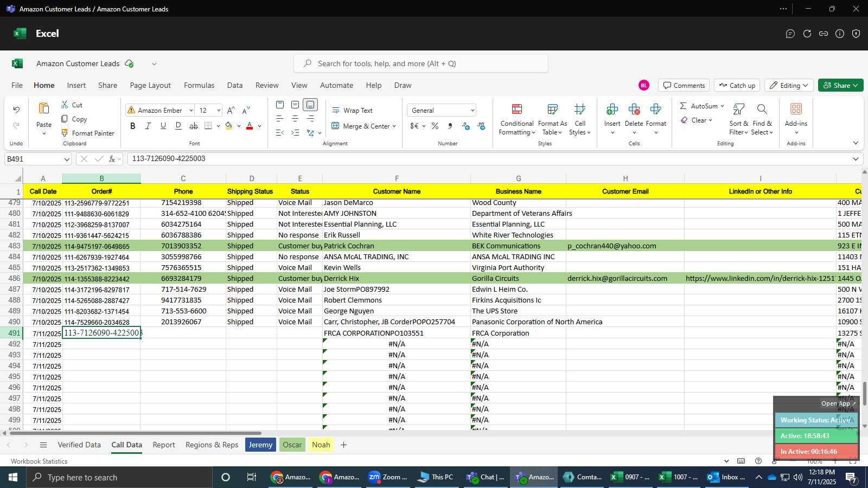
Task: Increase font size with the grow icon
Action: pyautogui.click(x=231, y=110)
